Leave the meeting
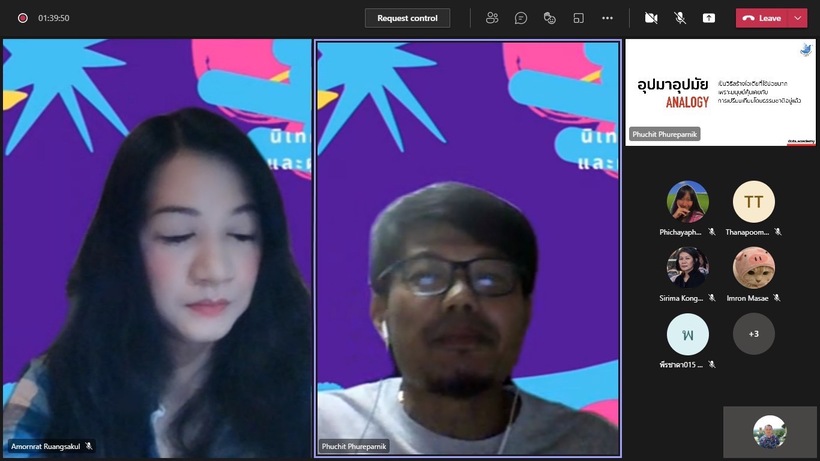Viewport: 820px width, 461px height. point(763,18)
